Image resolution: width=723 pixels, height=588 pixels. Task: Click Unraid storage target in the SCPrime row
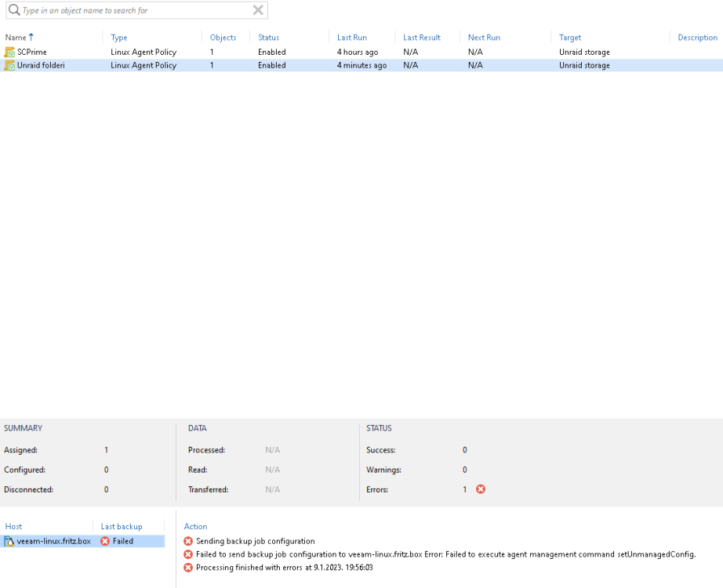pos(584,52)
